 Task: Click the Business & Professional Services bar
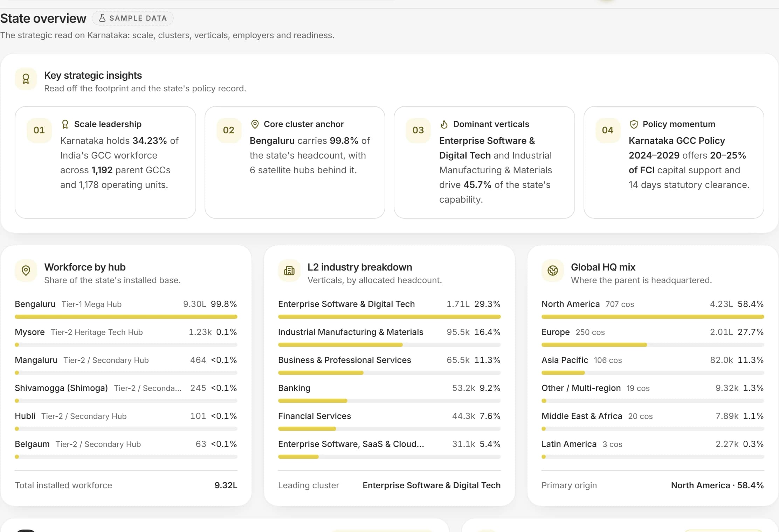(x=389, y=373)
